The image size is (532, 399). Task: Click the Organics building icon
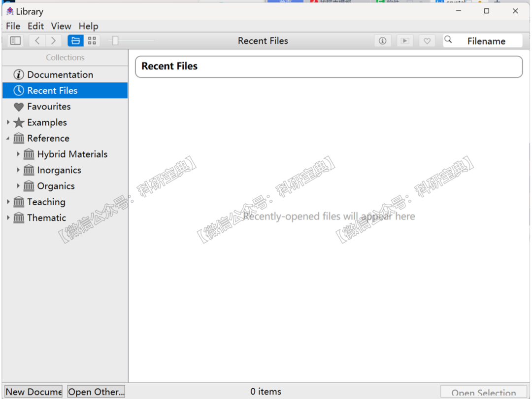pyautogui.click(x=29, y=186)
